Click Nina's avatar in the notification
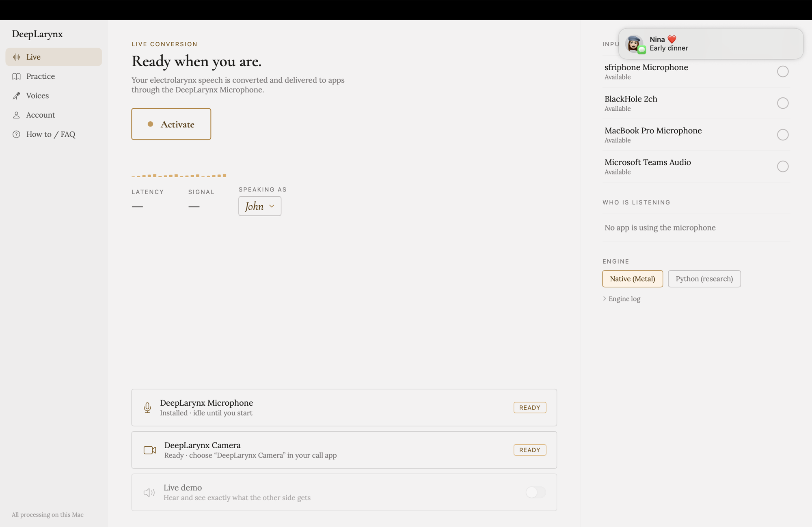The height and width of the screenshot is (527, 812). [x=634, y=44]
